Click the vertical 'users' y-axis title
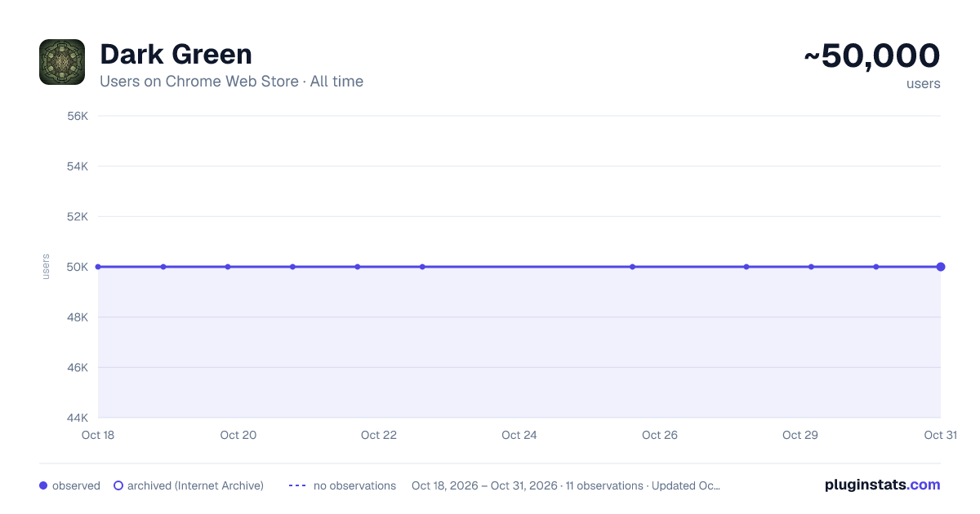The image size is (980, 514). [46, 267]
